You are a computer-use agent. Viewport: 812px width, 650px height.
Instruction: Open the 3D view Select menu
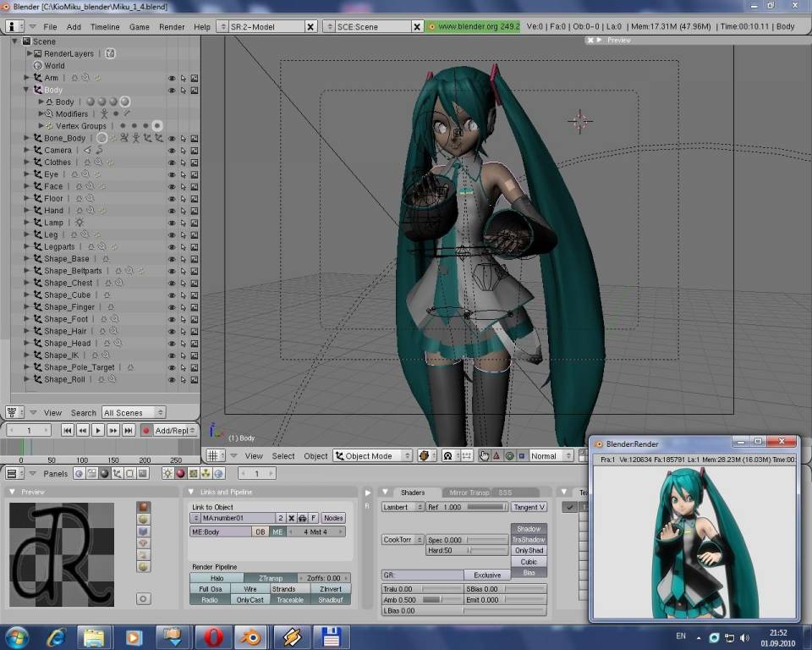pyautogui.click(x=283, y=456)
